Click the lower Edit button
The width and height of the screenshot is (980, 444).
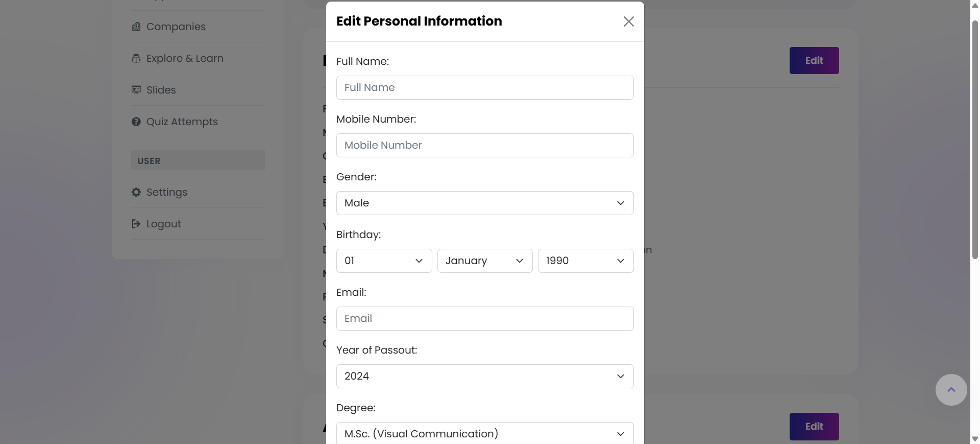point(814,426)
